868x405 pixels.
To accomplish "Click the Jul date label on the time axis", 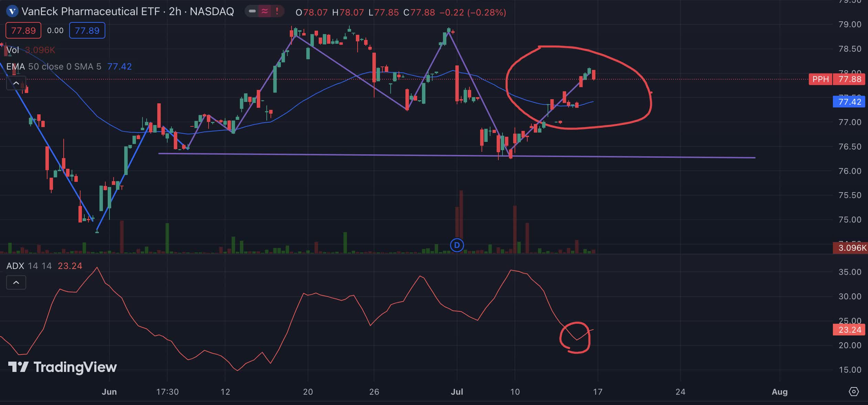I will click(x=457, y=392).
